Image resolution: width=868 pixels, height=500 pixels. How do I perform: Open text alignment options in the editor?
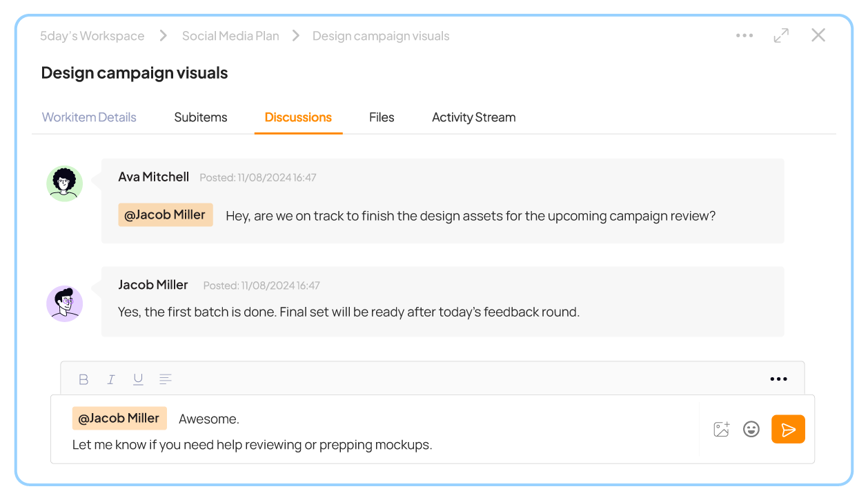[166, 379]
